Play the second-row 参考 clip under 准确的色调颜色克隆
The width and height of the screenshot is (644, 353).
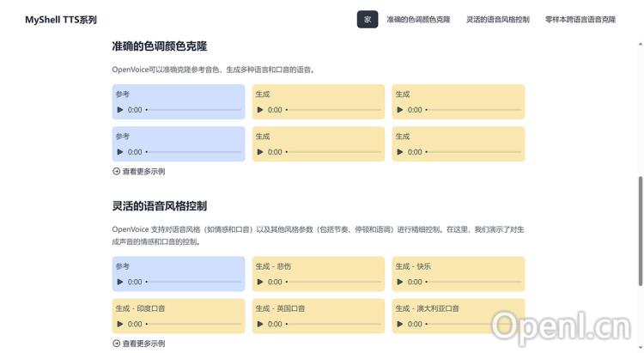pos(120,152)
